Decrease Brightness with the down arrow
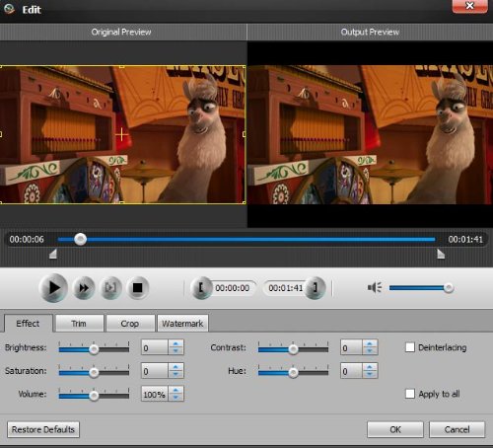The image size is (493, 448). pos(176,351)
